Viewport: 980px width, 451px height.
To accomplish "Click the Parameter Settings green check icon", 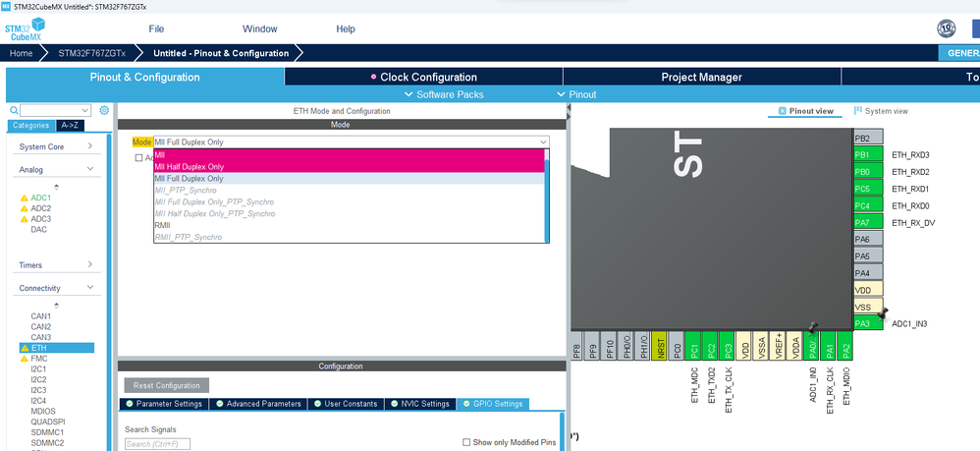I will click(130, 404).
